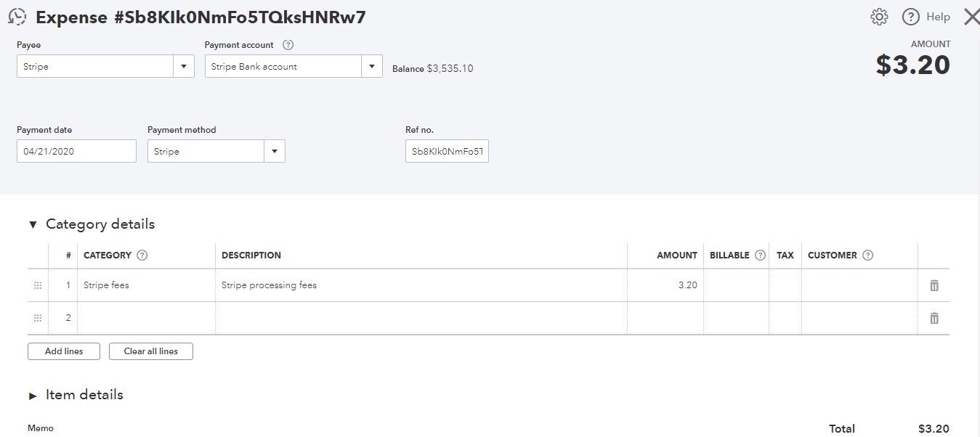Edit the Payment date field
This screenshot has height=437, width=980.
(x=76, y=152)
